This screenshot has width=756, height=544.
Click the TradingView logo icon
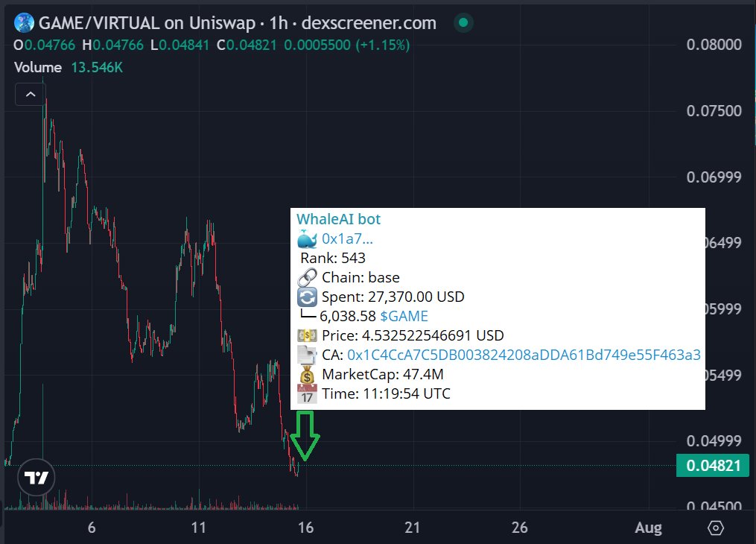point(36,477)
